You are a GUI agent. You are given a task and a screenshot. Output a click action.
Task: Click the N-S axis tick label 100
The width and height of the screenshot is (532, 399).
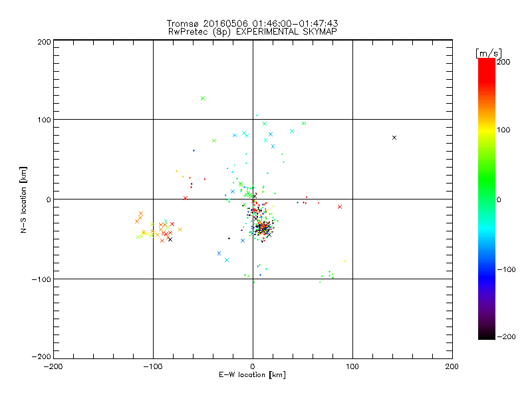tap(44, 120)
